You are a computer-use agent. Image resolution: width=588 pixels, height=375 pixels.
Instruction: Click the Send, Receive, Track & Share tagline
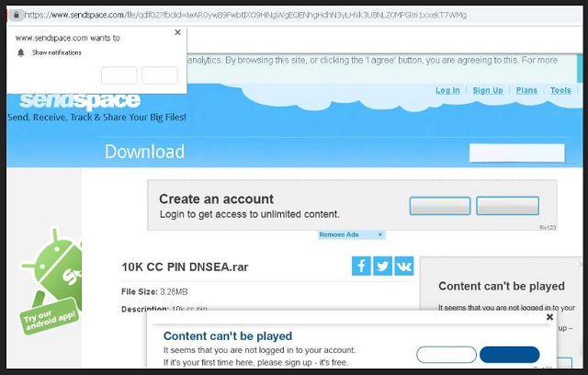tap(96, 118)
